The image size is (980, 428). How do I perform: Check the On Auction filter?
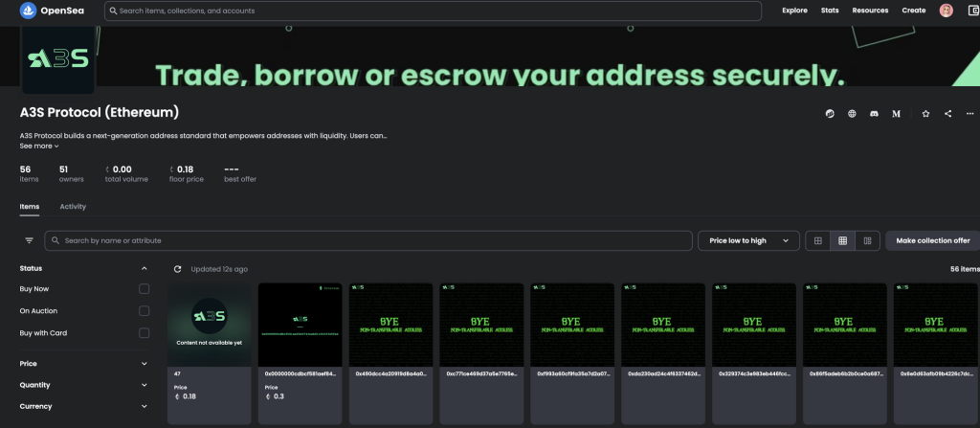[145, 311]
